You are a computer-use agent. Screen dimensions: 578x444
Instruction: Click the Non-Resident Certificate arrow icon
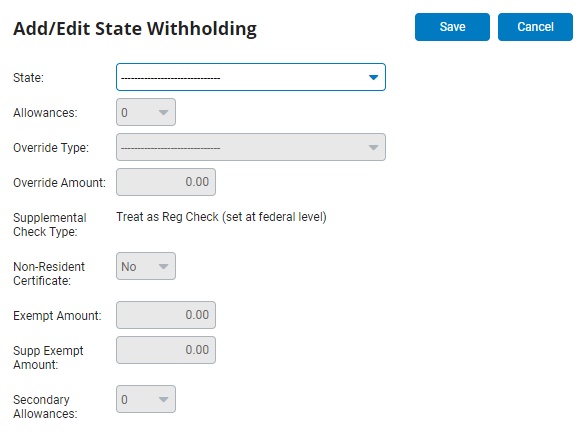(163, 266)
